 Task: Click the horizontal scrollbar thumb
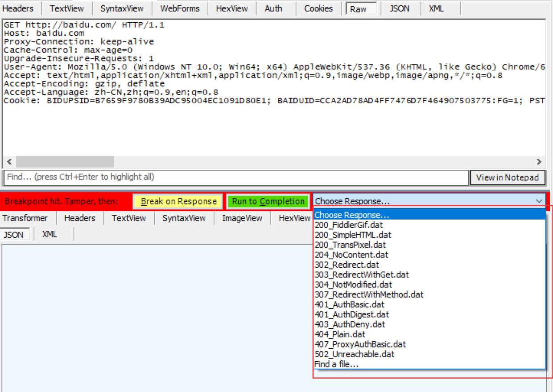[x=65, y=162]
